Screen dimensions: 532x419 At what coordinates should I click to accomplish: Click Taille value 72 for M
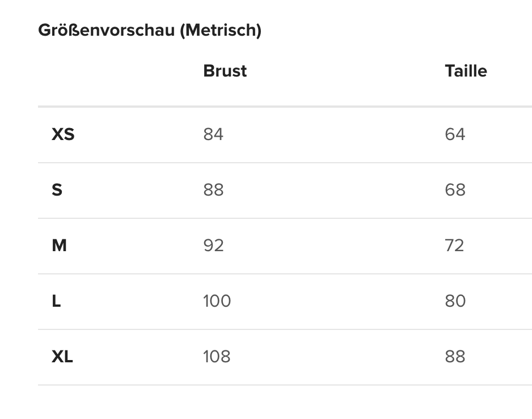(x=455, y=246)
